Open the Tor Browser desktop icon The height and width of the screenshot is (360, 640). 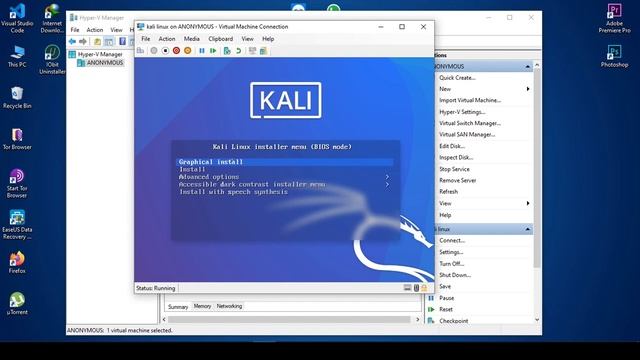(17, 139)
